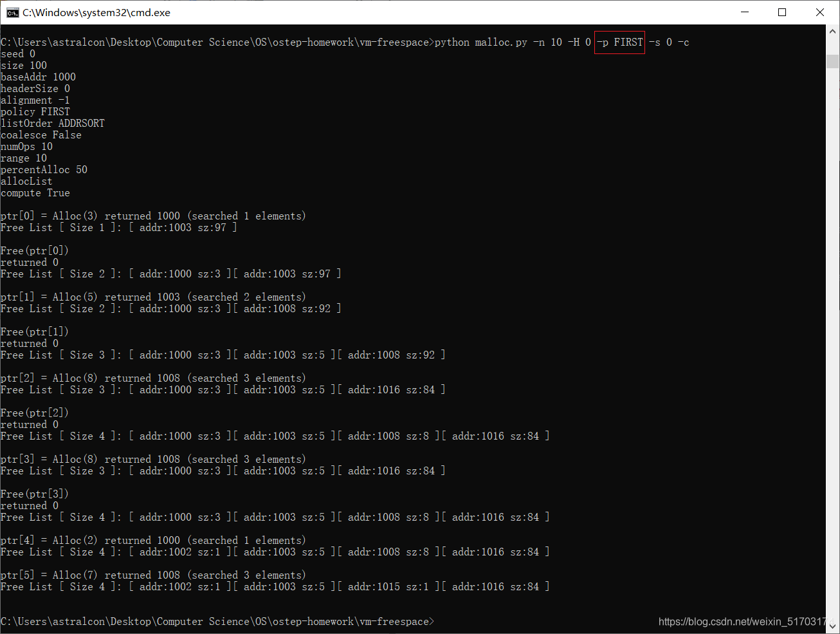The image size is (840, 634).
Task: Click the 'listOrder ADDRSORT' line
Action: [53, 124]
